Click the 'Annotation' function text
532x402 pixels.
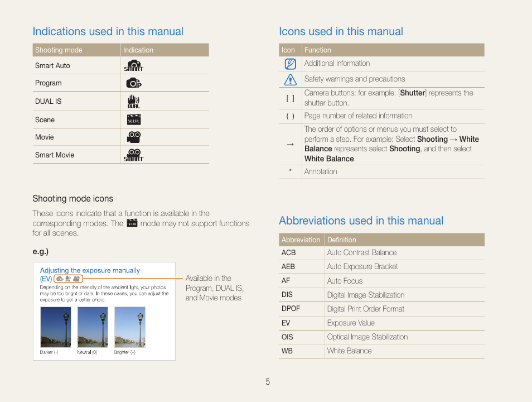pos(321,171)
